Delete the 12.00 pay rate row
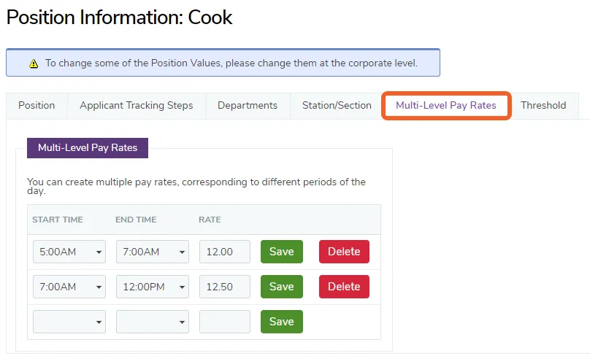 pos(344,252)
